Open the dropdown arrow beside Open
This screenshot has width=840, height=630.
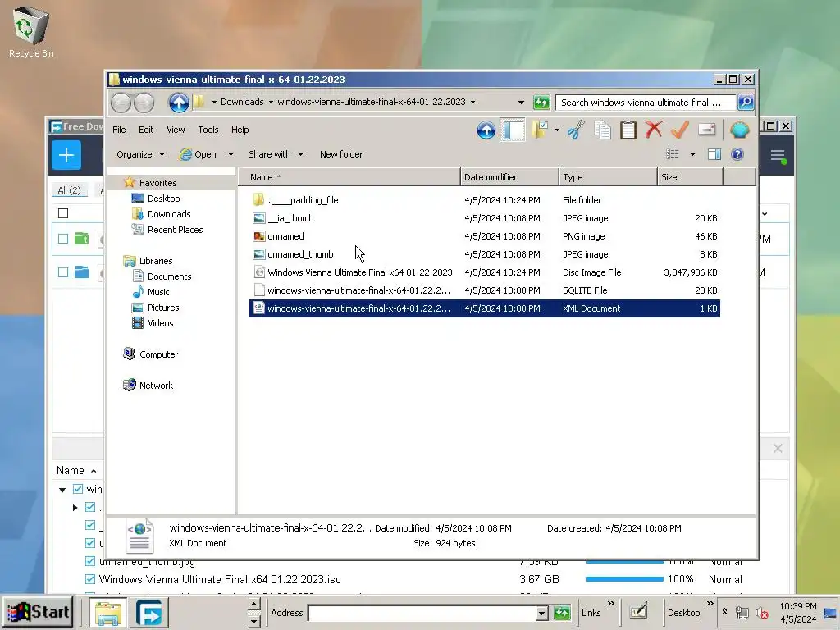[231, 154]
